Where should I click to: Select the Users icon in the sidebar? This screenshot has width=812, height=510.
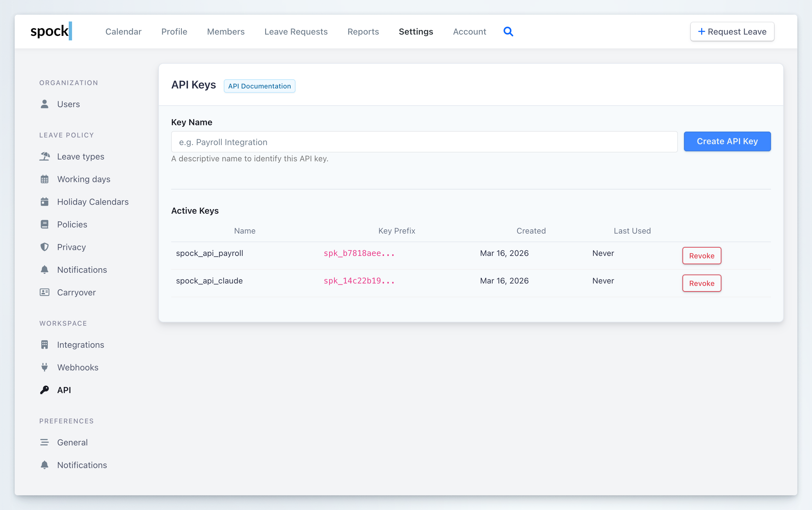pyautogui.click(x=44, y=104)
